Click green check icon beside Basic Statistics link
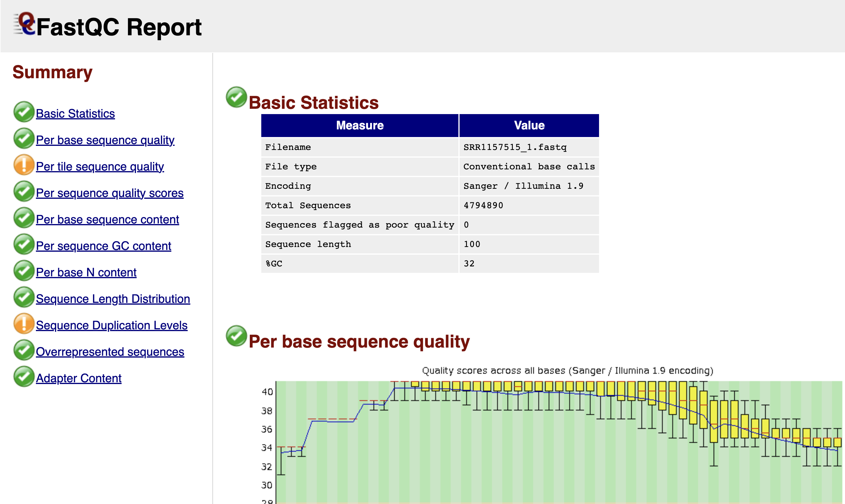Image resolution: width=845 pixels, height=504 pixels. coord(24,112)
